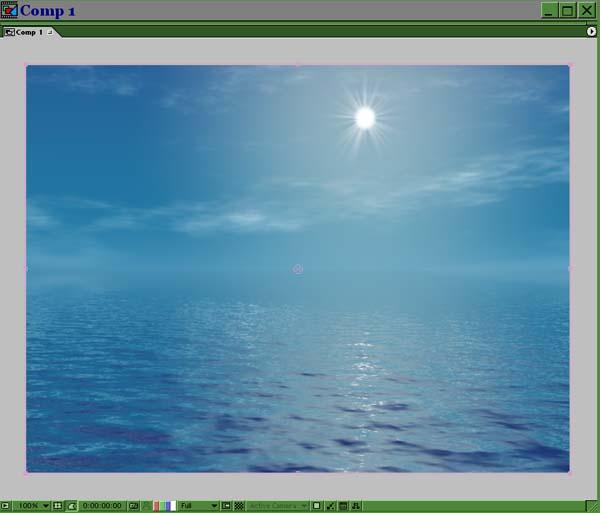Click the show last snapshot icon
The image size is (600, 513).
[146, 506]
